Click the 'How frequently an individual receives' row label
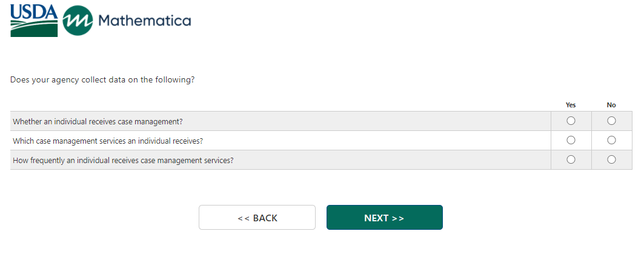The image size is (644, 271). coord(123,160)
